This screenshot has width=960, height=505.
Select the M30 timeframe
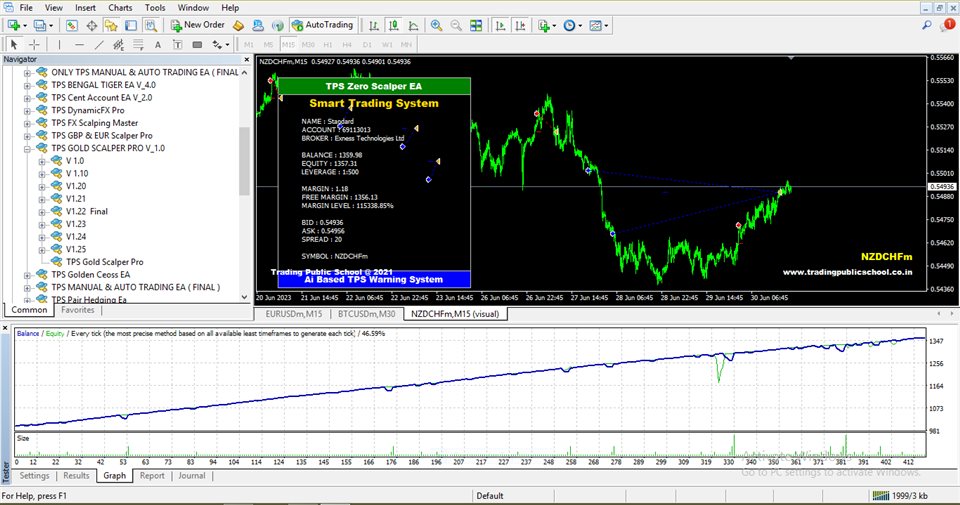click(x=308, y=45)
